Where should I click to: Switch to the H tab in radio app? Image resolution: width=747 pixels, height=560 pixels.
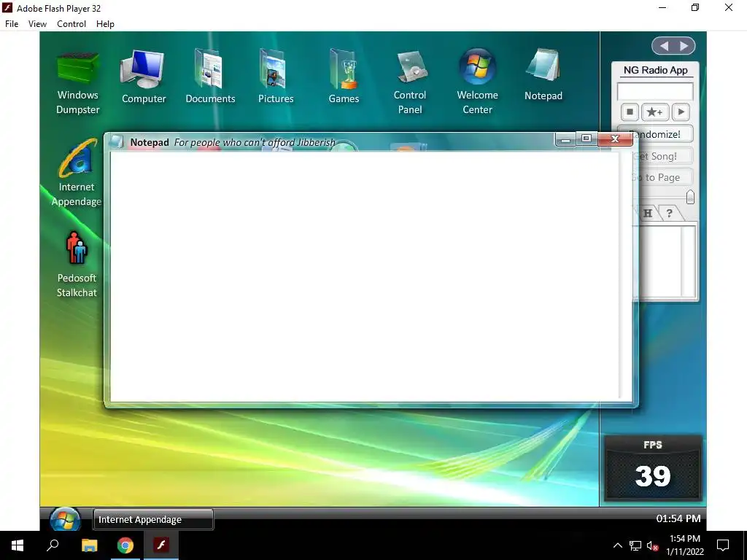[x=648, y=213]
